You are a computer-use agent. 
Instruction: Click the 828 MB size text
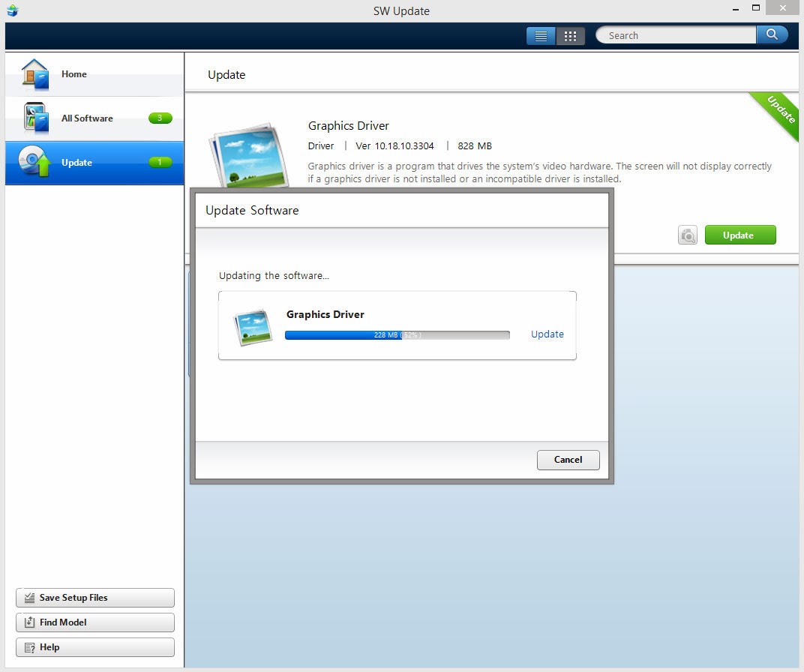coord(474,146)
